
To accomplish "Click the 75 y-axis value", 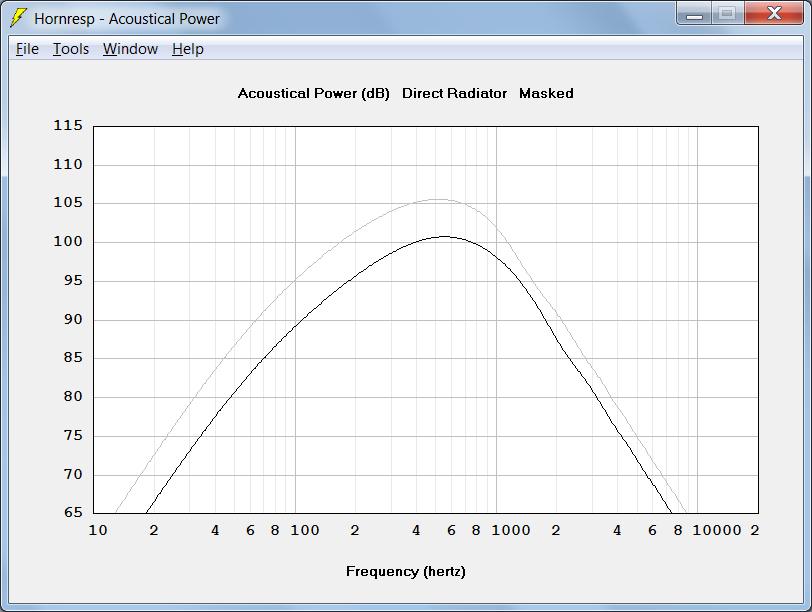I will (x=72, y=435).
